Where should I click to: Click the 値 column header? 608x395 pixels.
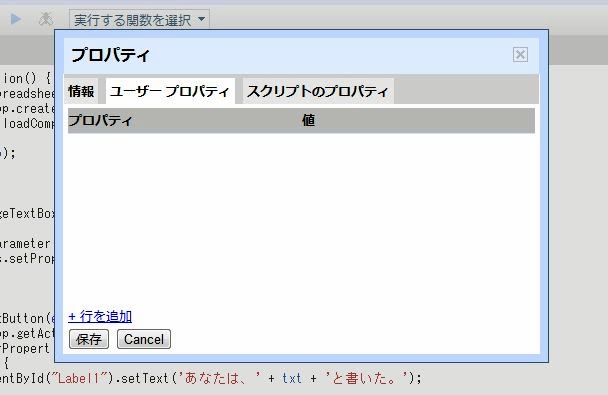click(308, 120)
